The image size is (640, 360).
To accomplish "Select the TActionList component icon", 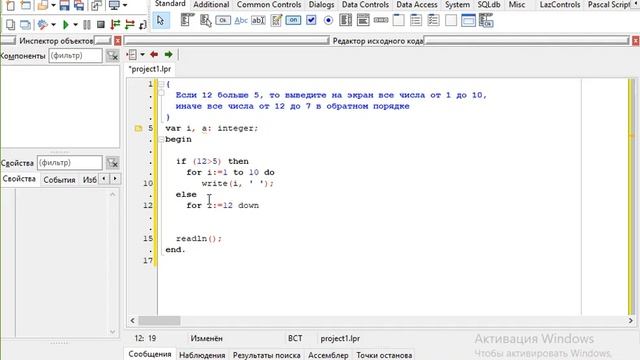I will [486, 20].
